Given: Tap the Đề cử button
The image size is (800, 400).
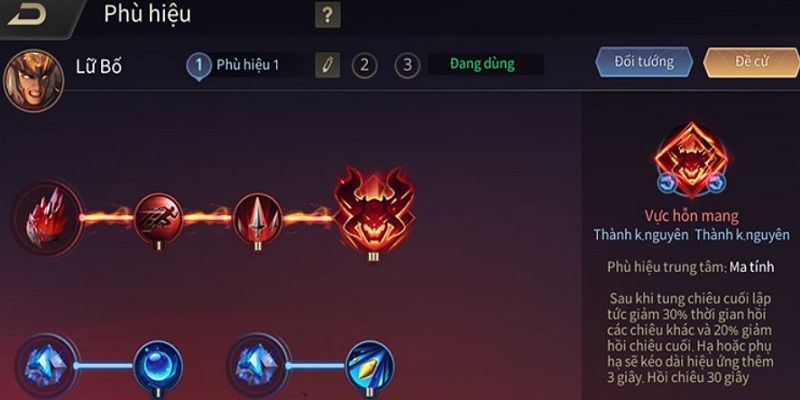Looking at the screenshot, I should 751,62.
